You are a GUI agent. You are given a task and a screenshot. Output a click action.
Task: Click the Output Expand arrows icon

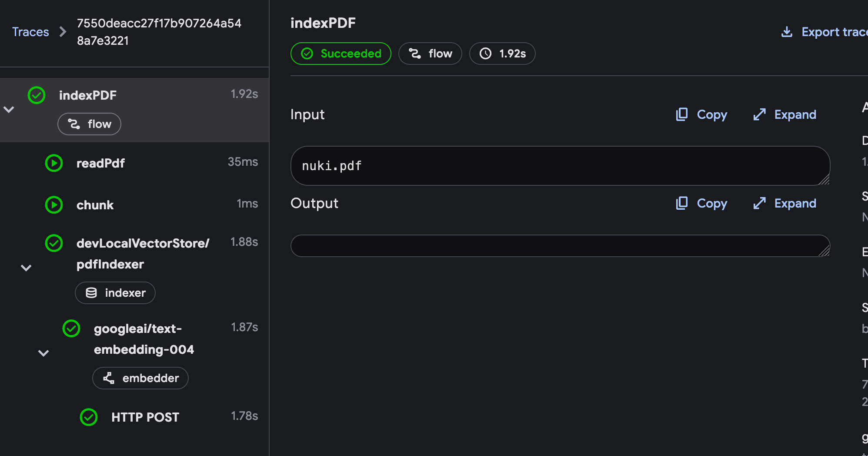[759, 203]
